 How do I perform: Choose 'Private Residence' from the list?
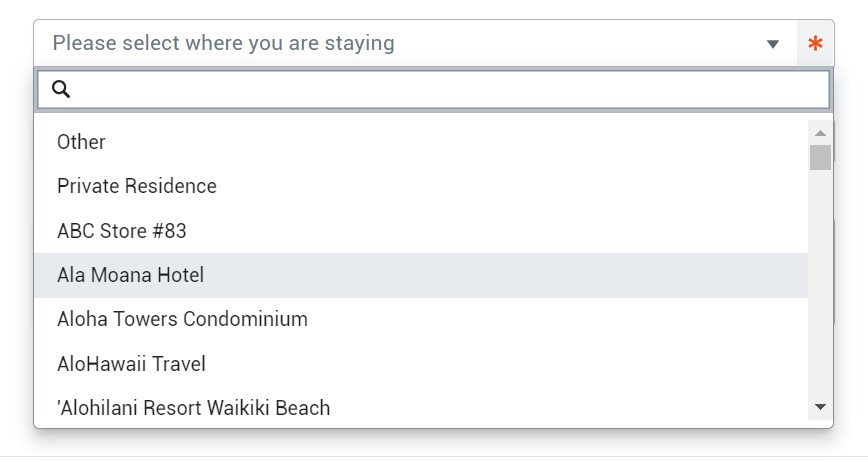tap(137, 186)
